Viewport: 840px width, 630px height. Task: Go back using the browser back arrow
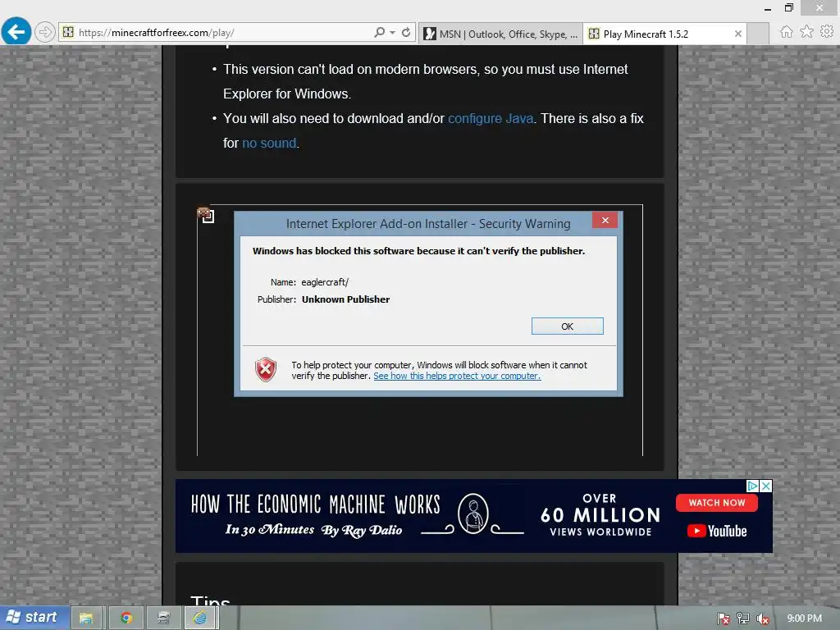point(16,32)
